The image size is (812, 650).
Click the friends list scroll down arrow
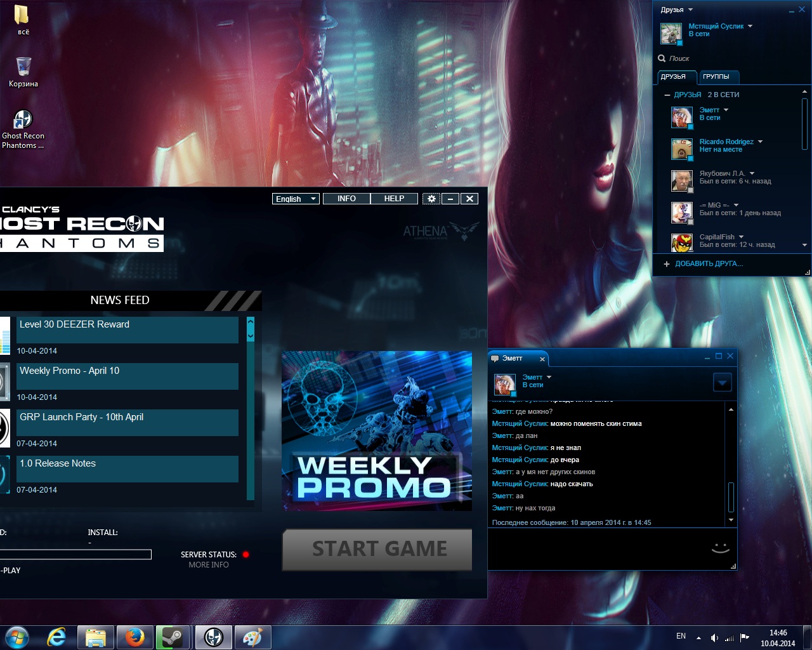click(x=804, y=245)
